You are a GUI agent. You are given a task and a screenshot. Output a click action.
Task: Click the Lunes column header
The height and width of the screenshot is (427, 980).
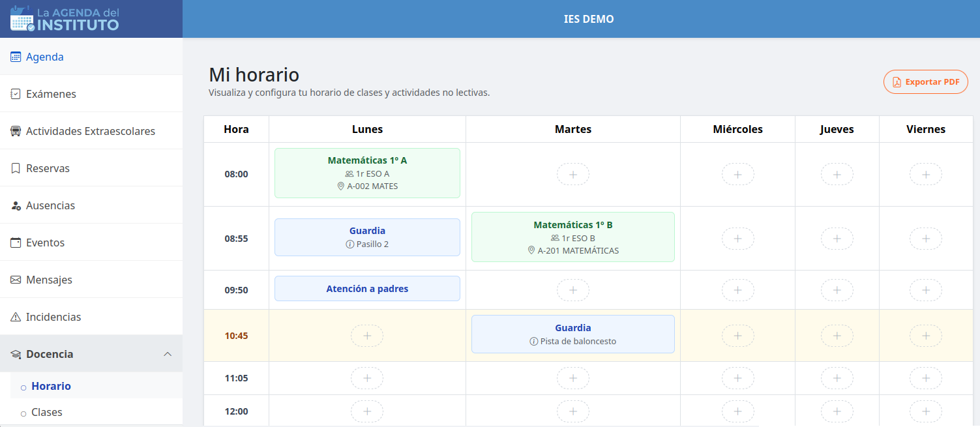point(367,129)
